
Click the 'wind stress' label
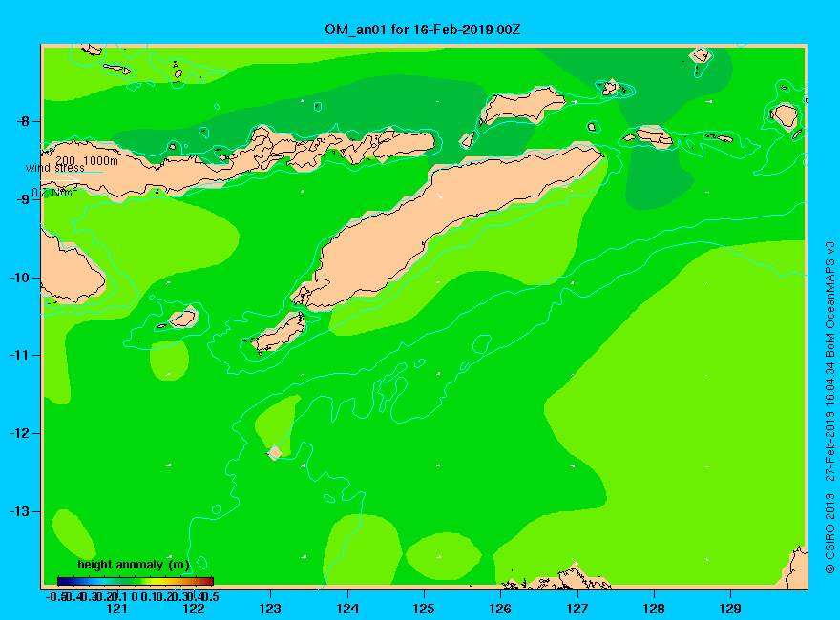click(55, 168)
